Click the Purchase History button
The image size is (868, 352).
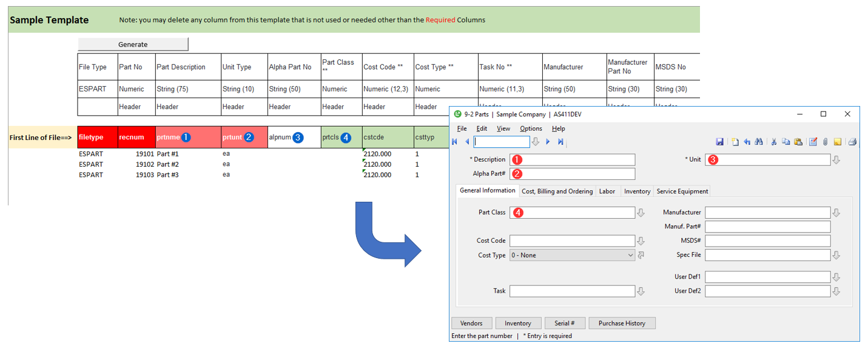coord(622,324)
